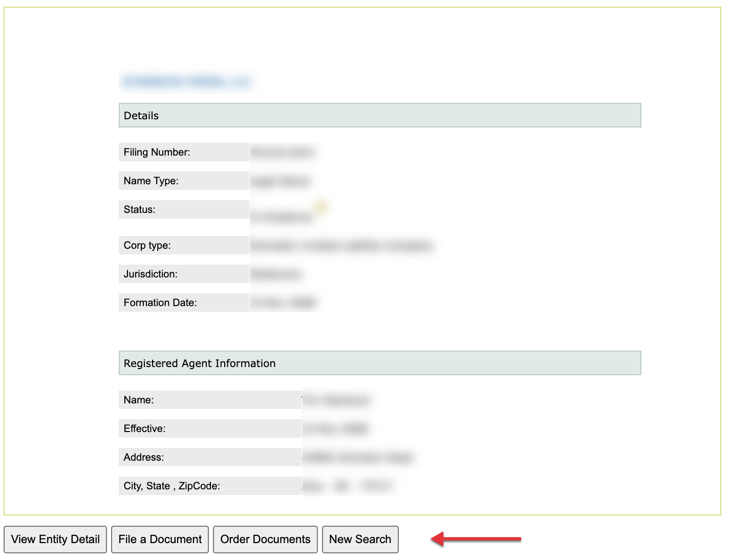Screen dimensions: 730x560
Task: Click the Status field label
Action: (139, 209)
